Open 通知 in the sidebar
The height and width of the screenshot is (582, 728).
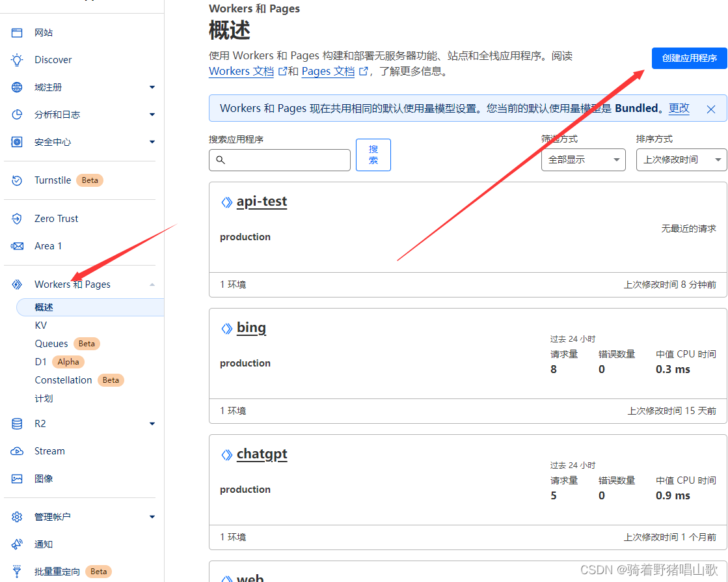pyautogui.click(x=44, y=544)
